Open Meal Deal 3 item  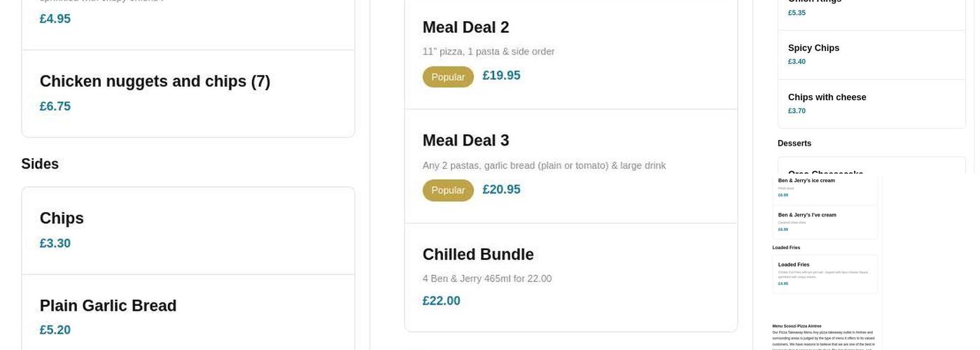click(x=465, y=141)
